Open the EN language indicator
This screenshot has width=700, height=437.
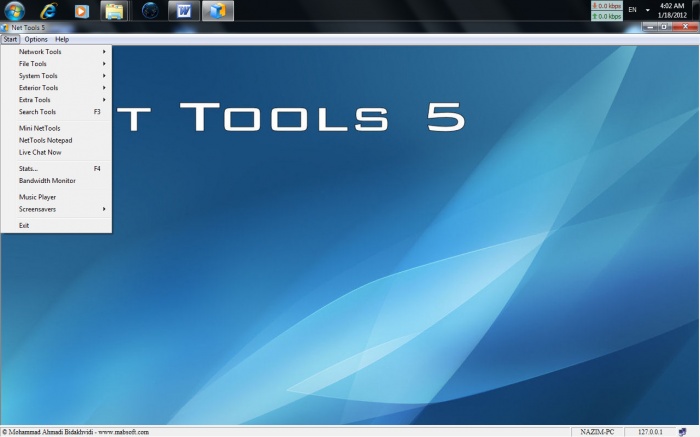(x=632, y=9)
